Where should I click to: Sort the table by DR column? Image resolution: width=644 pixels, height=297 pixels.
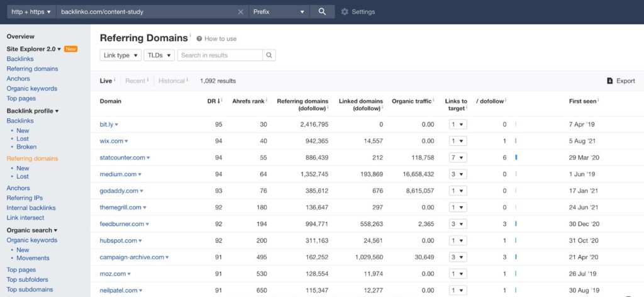point(213,101)
